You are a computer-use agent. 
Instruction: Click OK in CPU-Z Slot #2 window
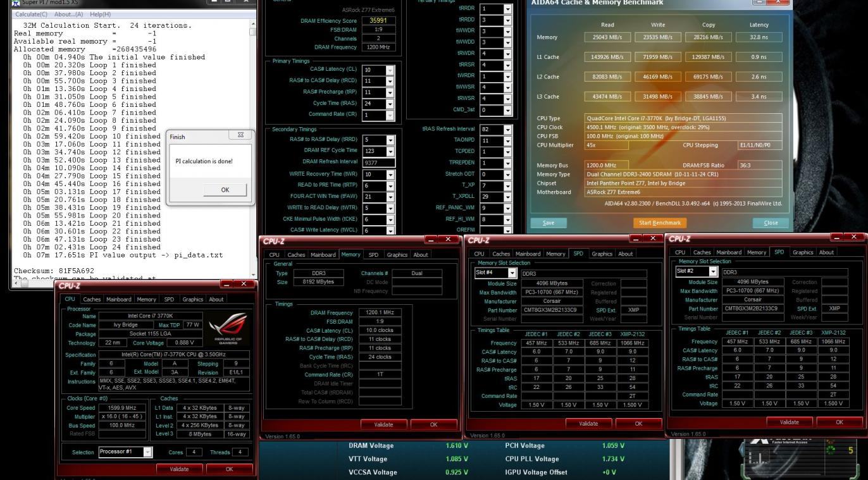(840, 422)
